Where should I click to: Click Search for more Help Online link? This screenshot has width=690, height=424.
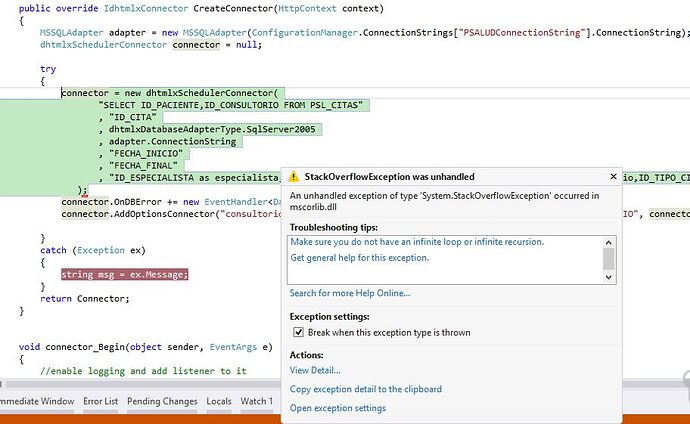[x=350, y=293]
